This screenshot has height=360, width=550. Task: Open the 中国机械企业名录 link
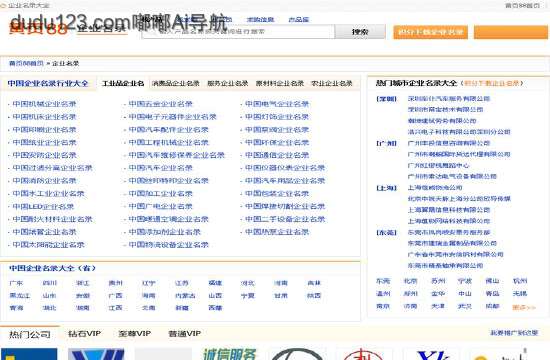tap(44, 104)
